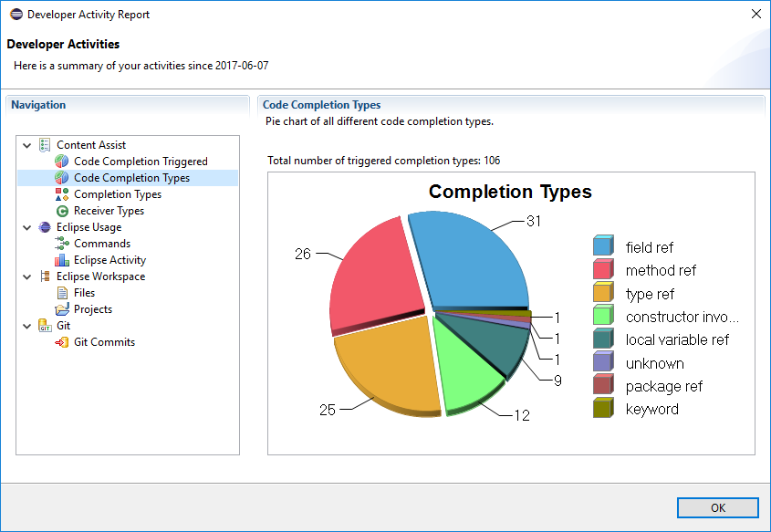Open the Eclipse Activity report
The height and width of the screenshot is (532, 771).
(x=109, y=259)
